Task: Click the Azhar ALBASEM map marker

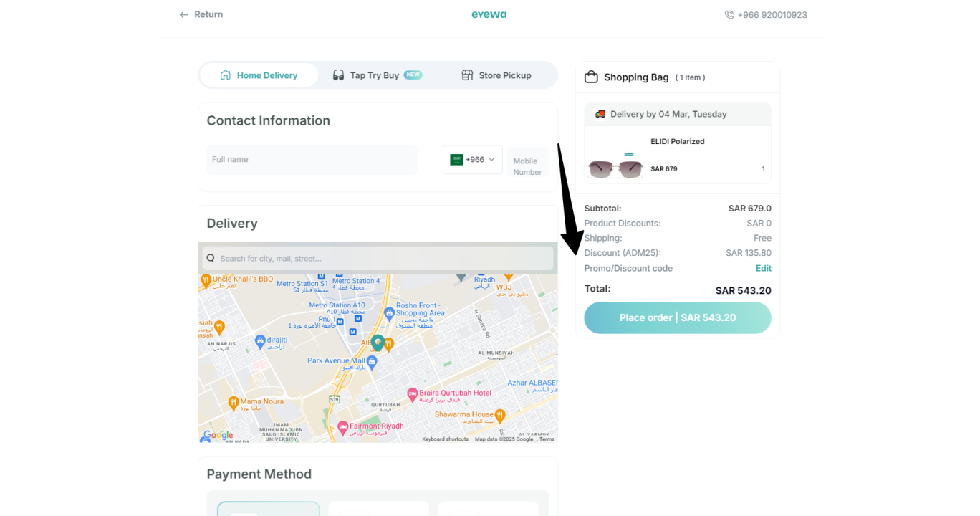Action: 532,383
